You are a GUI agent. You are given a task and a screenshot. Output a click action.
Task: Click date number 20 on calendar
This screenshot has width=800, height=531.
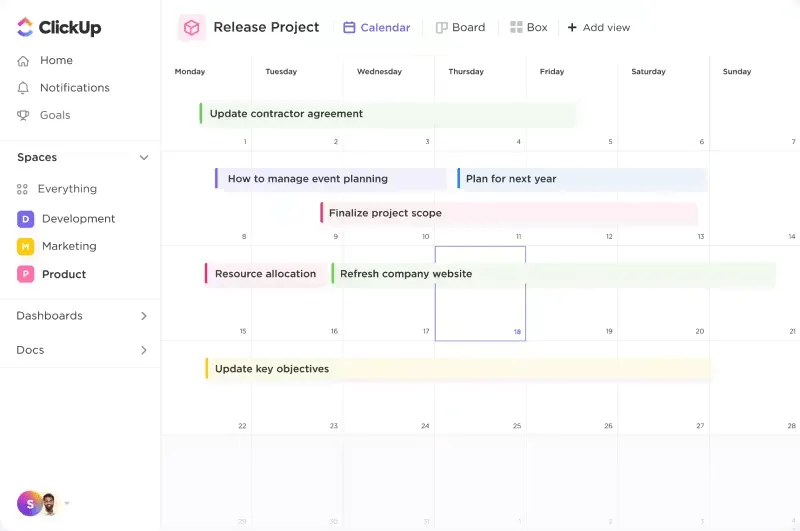pos(699,332)
